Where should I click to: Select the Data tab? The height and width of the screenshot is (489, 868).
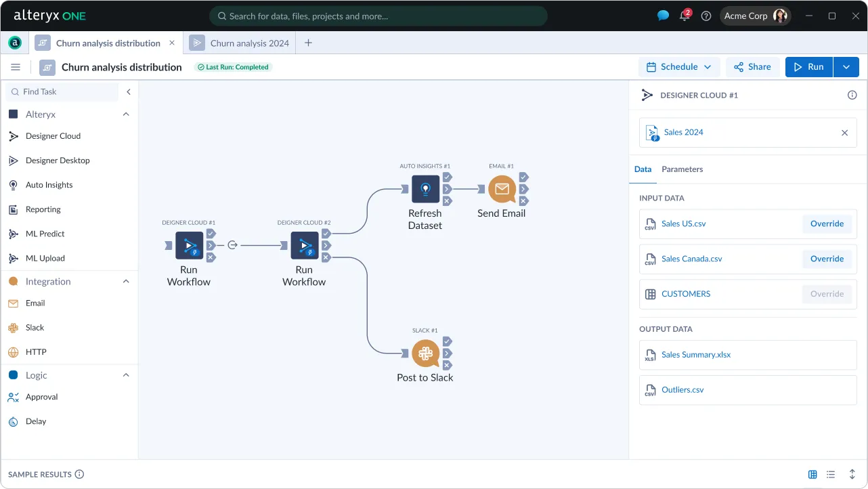coord(643,169)
